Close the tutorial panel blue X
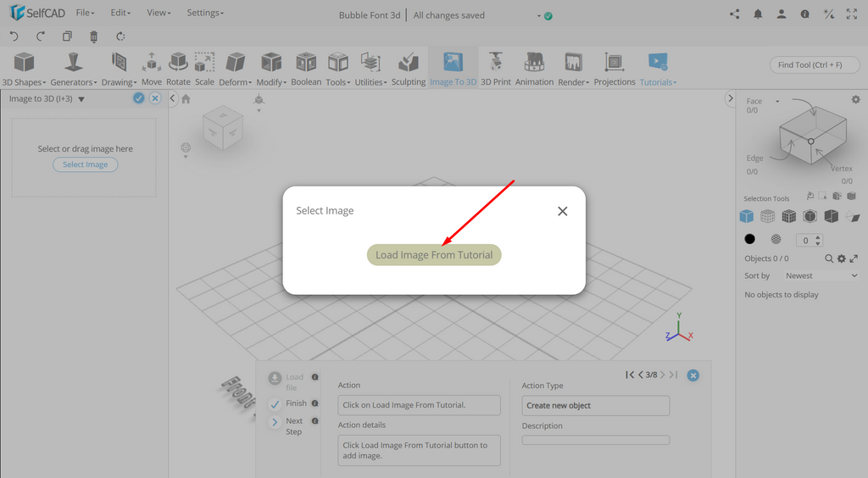The image size is (868, 478). pos(693,375)
